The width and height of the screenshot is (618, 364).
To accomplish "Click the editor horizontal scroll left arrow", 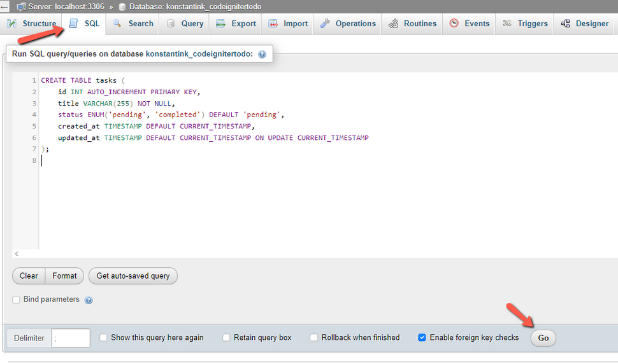I will click(17, 254).
